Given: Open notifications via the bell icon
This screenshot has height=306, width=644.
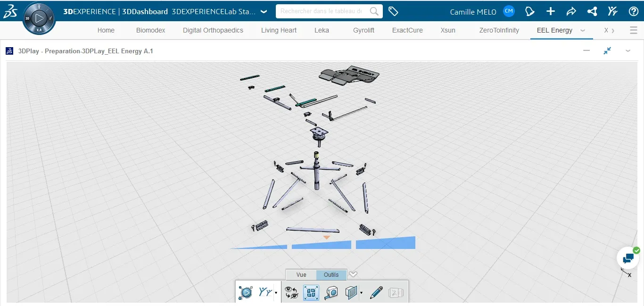Looking at the screenshot, I should [529, 11].
